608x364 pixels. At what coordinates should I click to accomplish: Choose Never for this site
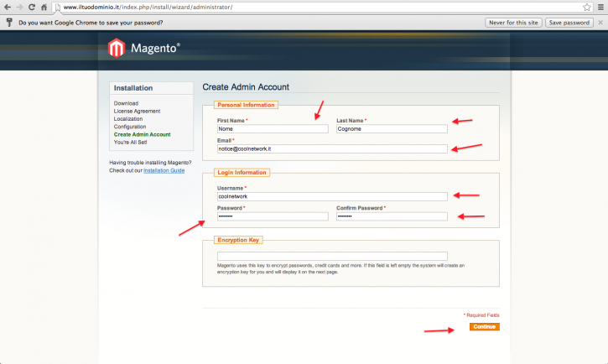(513, 23)
